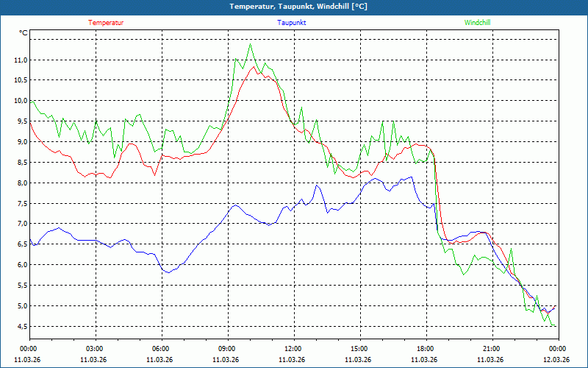588x368 pixels.
Task: Click the 12.03.26 date label
Action: (556, 360)
